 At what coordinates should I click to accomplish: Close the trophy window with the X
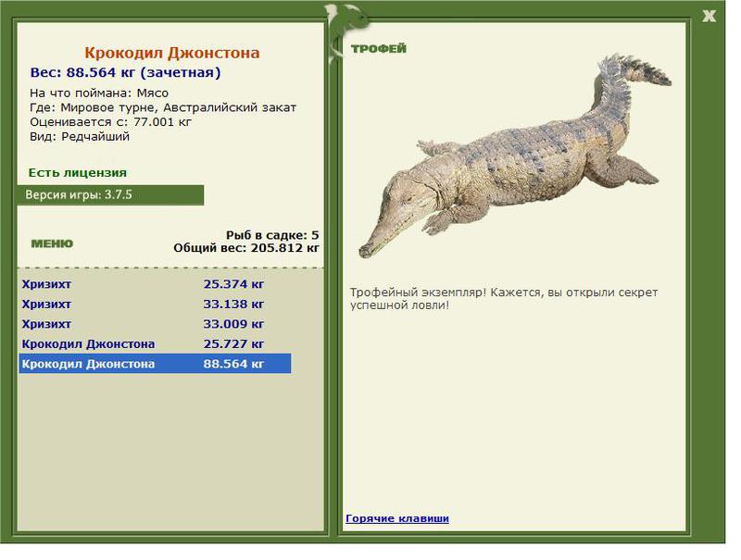(709, 16)
